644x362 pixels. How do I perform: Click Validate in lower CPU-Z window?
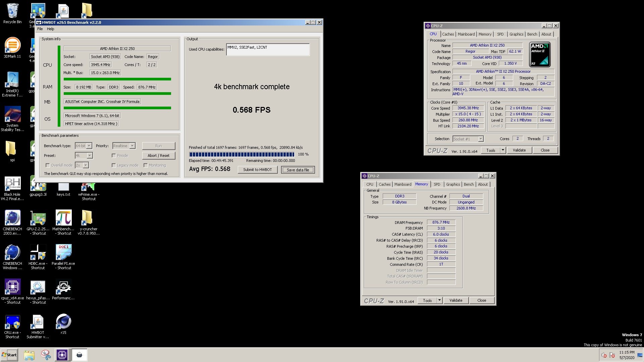click(x=455, y=300)
